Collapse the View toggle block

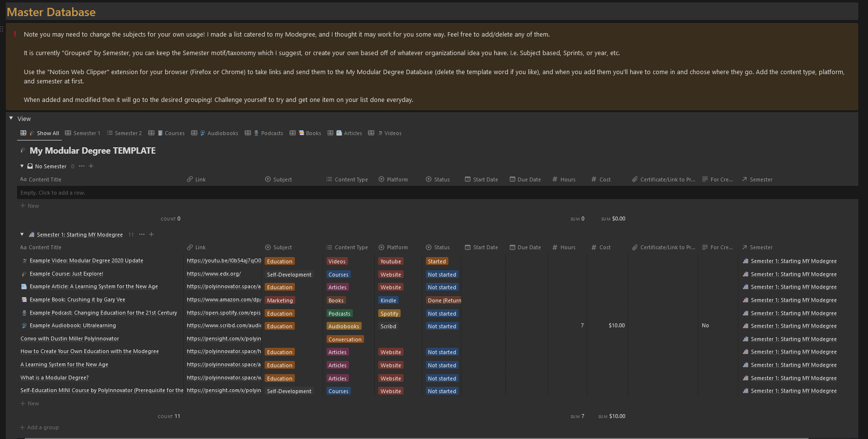(11, 118)
